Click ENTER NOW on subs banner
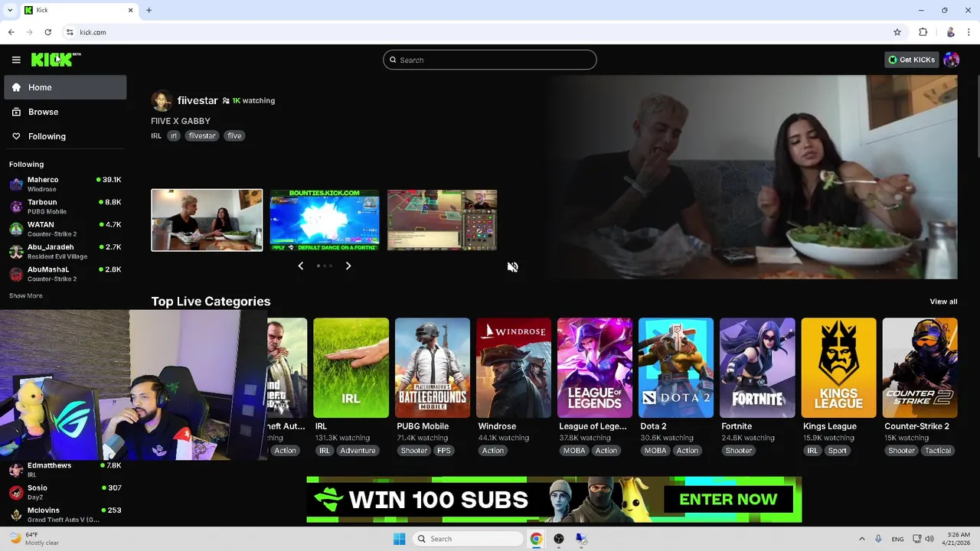Viewport: 980px width, 551px height. (728, 500)
